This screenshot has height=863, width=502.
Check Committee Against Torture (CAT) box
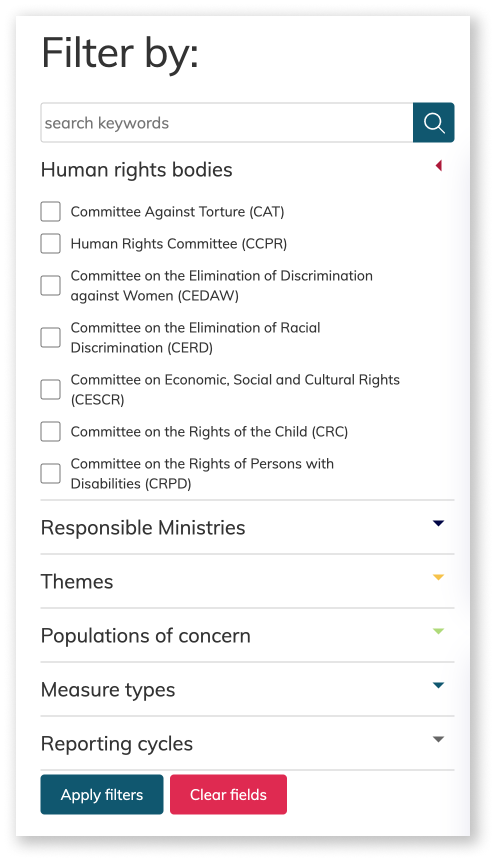51,211
